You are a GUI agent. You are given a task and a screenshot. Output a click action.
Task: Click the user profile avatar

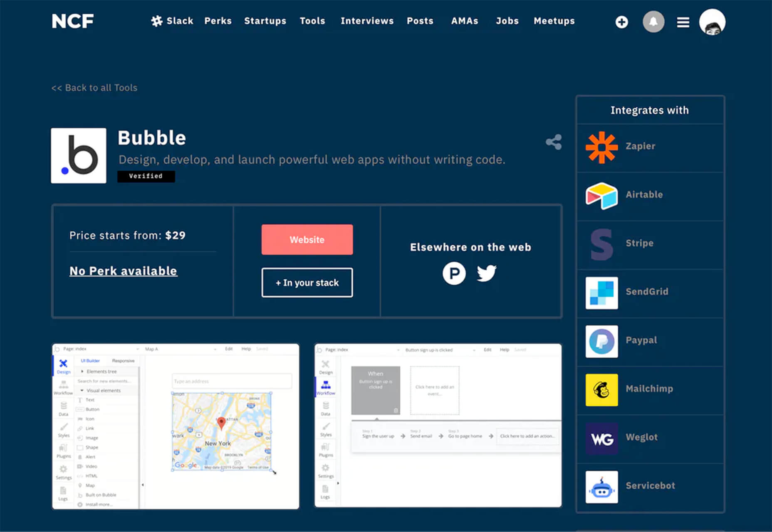pyautogui.click(x=712, y=22)
